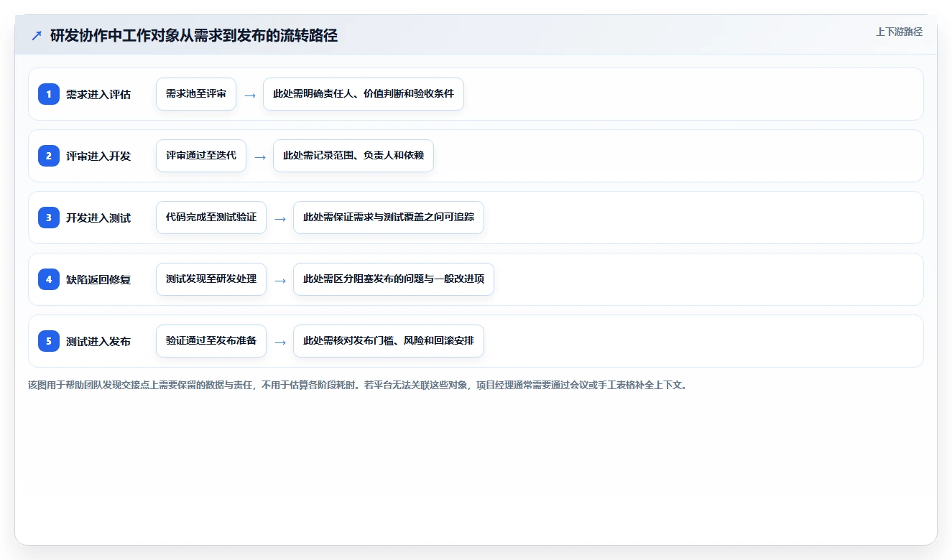This screenshot has height=560, width=952.
Task: Click the arrow after 需求池至评审
Action: (x=250, y=95)
